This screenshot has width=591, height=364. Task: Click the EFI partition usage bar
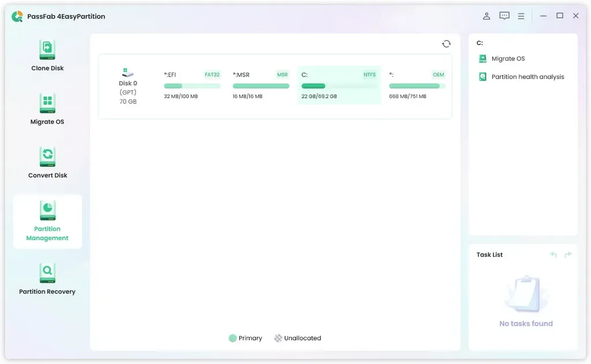pyautogui.click(x=192, y=86)
